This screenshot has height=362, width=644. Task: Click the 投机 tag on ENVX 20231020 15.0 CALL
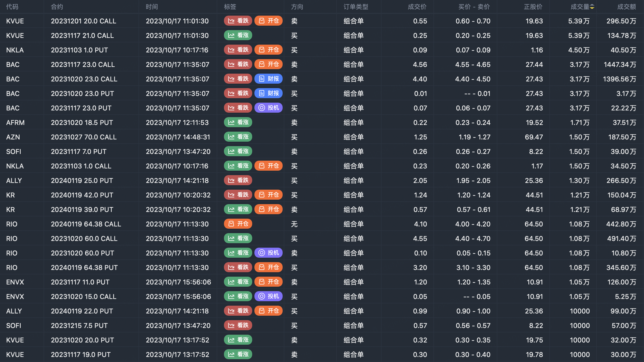(x=268, y=296)
